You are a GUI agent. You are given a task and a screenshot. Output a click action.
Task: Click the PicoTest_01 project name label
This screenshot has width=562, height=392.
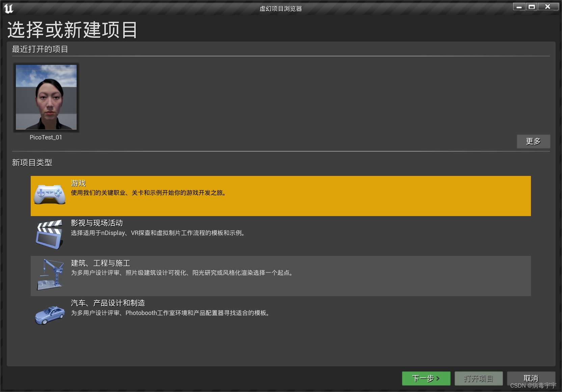[x=46, y=137]
